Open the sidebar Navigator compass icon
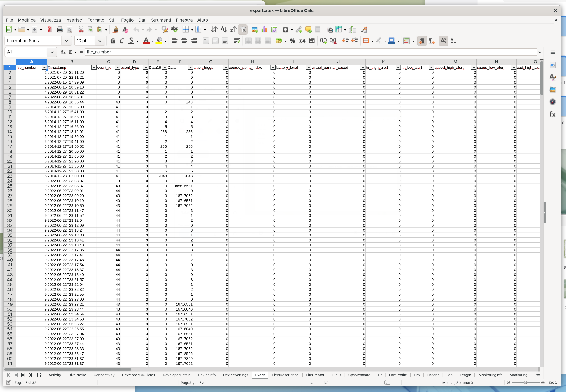 (553, 102)
